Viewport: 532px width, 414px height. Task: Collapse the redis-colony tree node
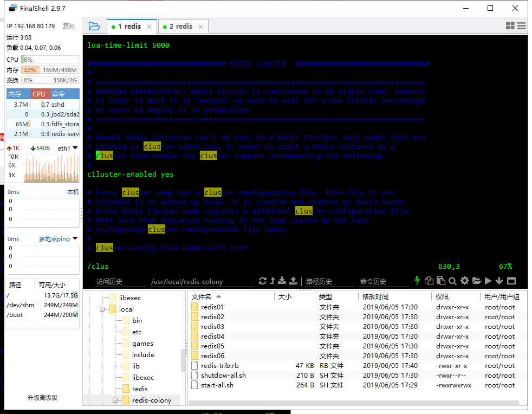(115, 400)
